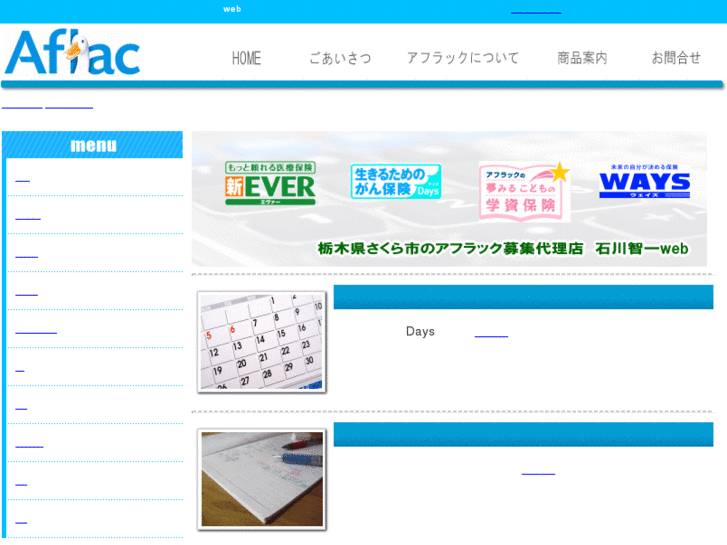
Task: Open the お問合せ navigation item
Action: click(676, 58)
